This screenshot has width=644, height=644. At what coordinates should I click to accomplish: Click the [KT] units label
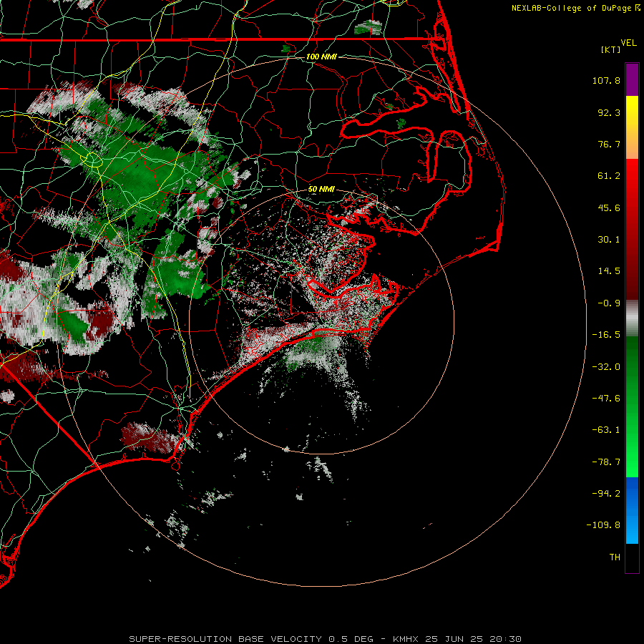point(611,49)
